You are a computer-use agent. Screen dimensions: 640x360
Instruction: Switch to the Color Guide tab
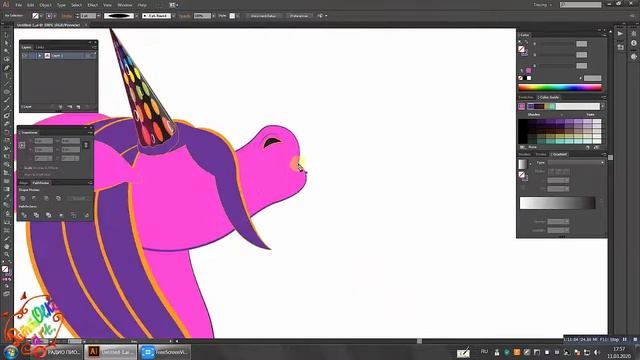(x=549, y=97)
